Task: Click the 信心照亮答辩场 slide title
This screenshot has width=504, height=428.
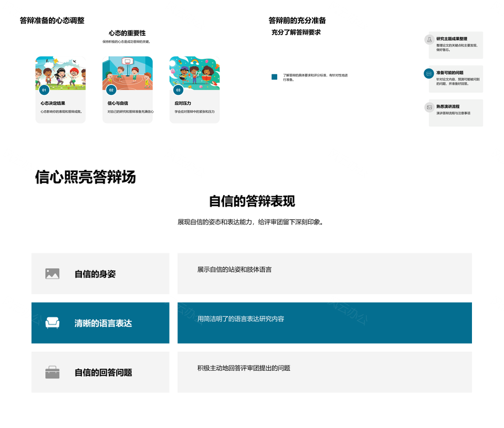Action: (x=85, y=177)
